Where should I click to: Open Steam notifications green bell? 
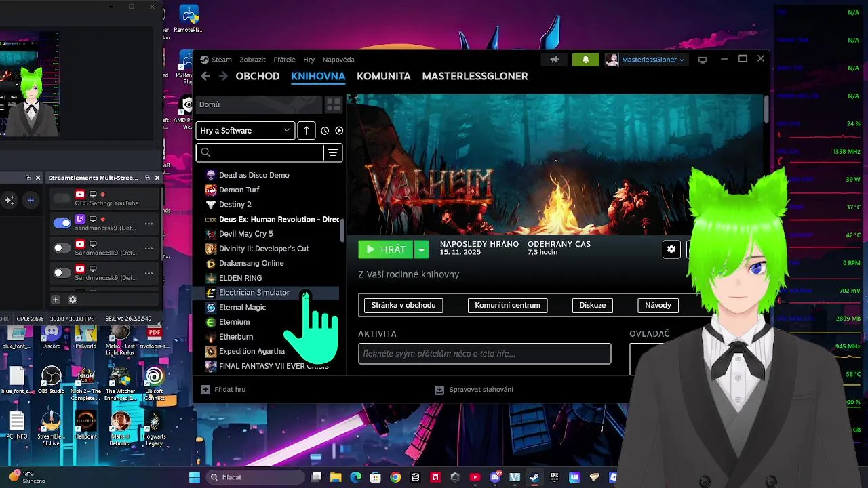pyautogui.click(x=586, y=60)
